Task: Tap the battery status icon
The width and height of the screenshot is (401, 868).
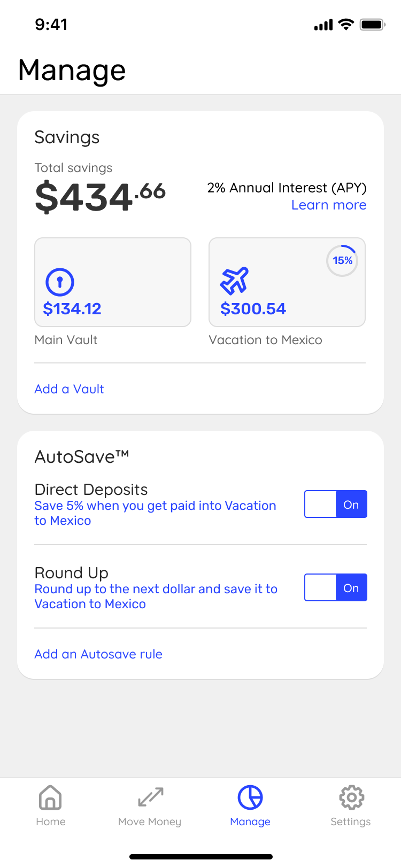Action: [x=372, y=25]
